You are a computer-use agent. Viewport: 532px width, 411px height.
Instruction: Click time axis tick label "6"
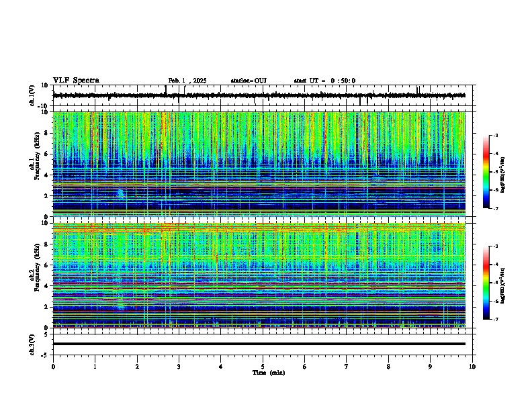(304, 367)
